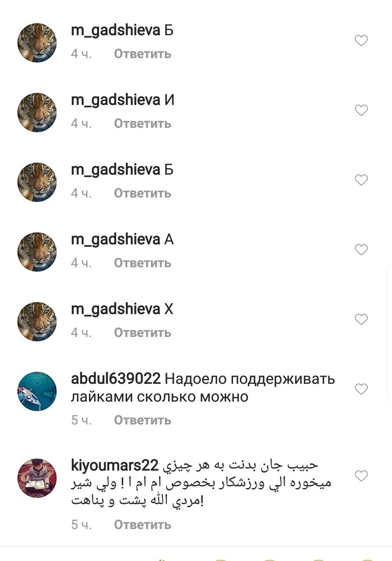Viewport: 392px width, 561px height.
Task: Like the m_gadshieva comment containing 'И'
Action: [361, 109]
